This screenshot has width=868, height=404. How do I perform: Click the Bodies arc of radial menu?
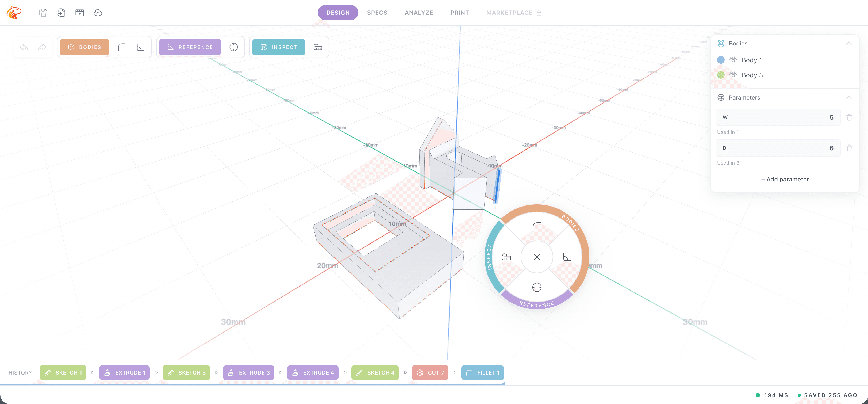pyautogui.click(x=570, y=223)
